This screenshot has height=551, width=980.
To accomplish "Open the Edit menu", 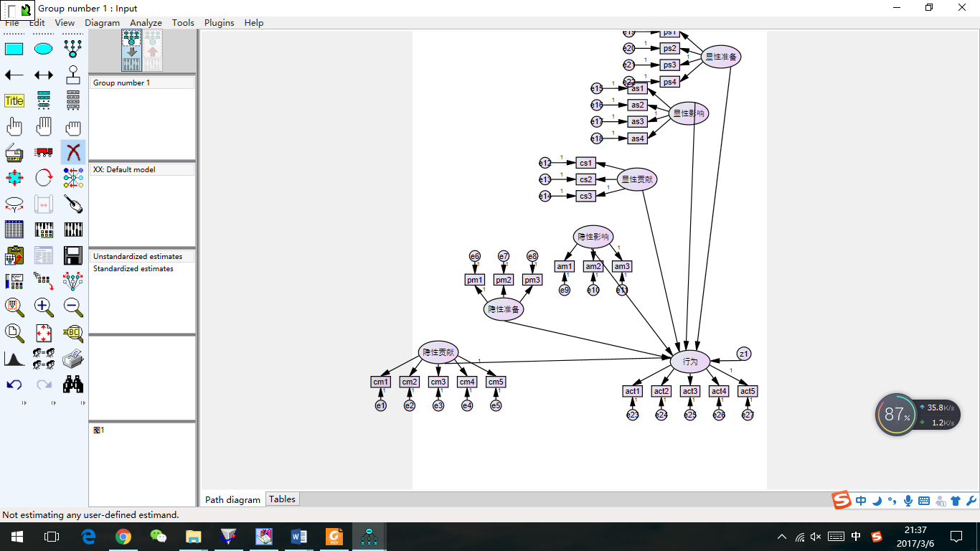I will click(37, 23).
